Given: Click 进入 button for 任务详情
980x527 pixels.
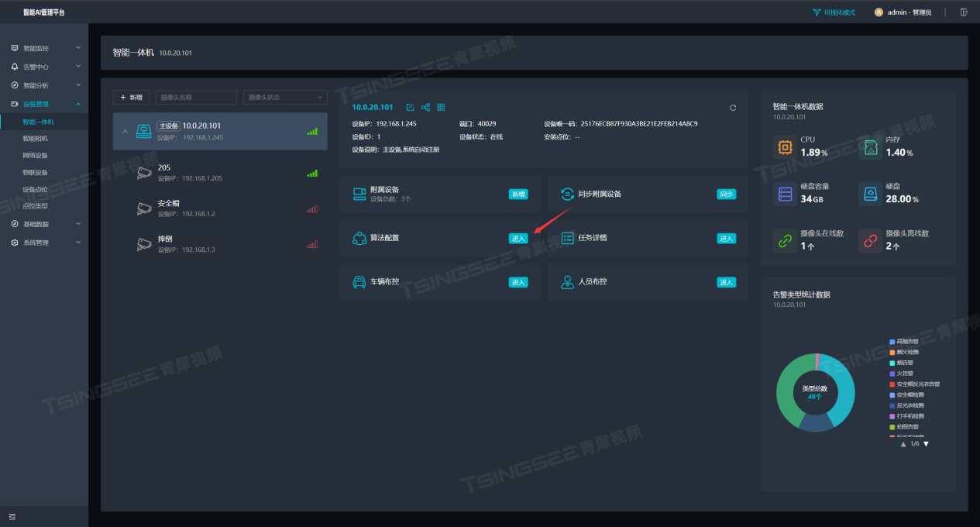Looking at the screenshot, I should pyautogui.click(x=726, y=238).
